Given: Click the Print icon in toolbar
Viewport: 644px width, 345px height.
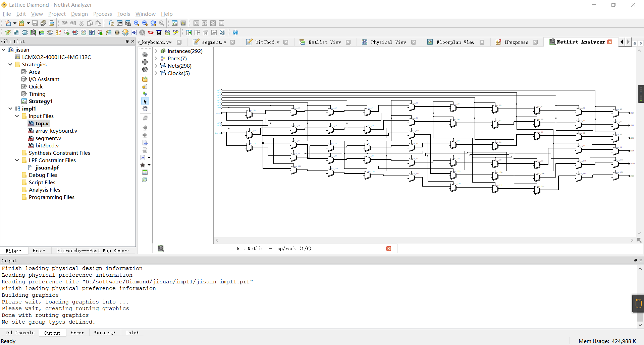Looking at the screenshot, I should (x=52, y=23).
